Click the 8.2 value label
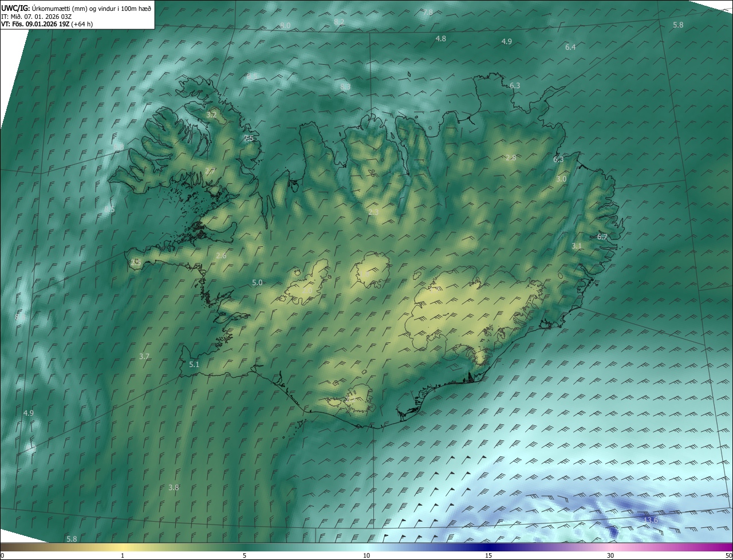Viewport: 733px width, 560px height. coord(339,22)
